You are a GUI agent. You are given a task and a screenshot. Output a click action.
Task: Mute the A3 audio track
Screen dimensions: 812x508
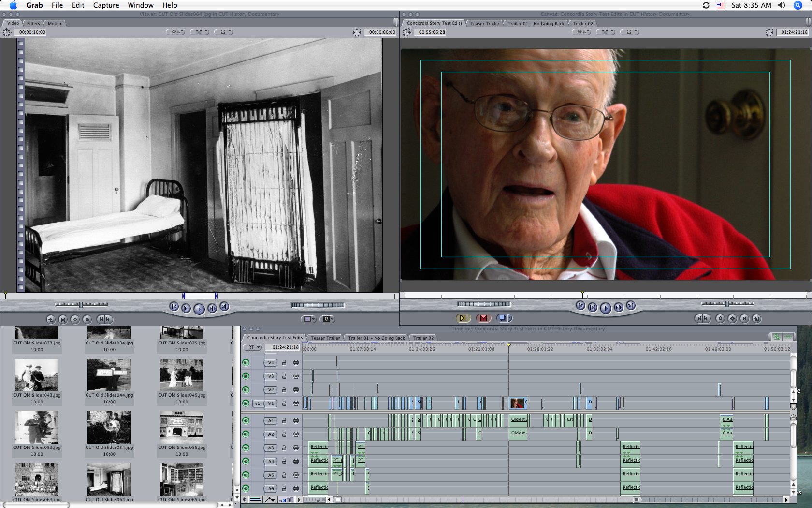coord(246,448)
